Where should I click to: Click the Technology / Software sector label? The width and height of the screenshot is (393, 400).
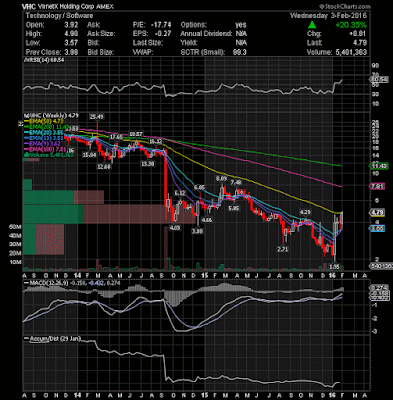pos(59,16)
